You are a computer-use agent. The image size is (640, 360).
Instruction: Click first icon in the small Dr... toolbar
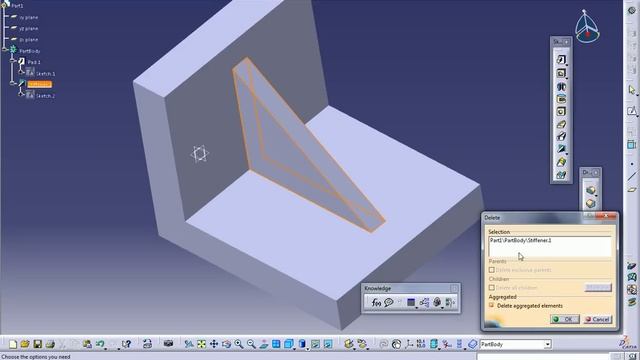[590, 190]
